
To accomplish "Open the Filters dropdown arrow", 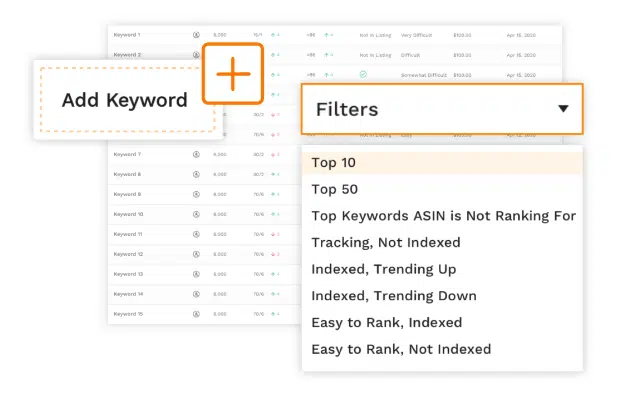I will 563,108.
